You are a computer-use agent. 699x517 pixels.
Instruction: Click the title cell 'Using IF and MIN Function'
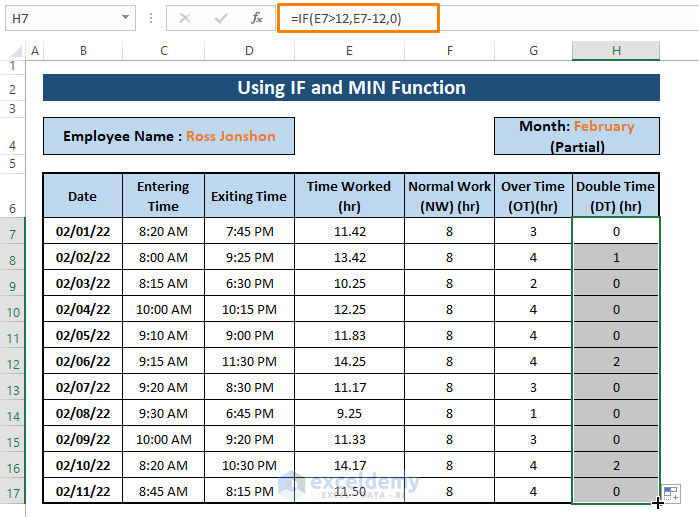(x=351, y=88)
